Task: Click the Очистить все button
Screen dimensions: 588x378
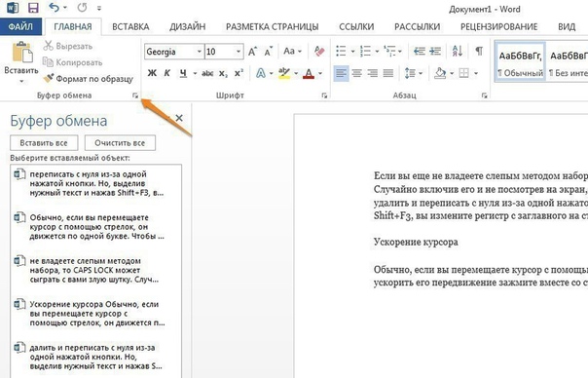Action: [x=120, y=143]
